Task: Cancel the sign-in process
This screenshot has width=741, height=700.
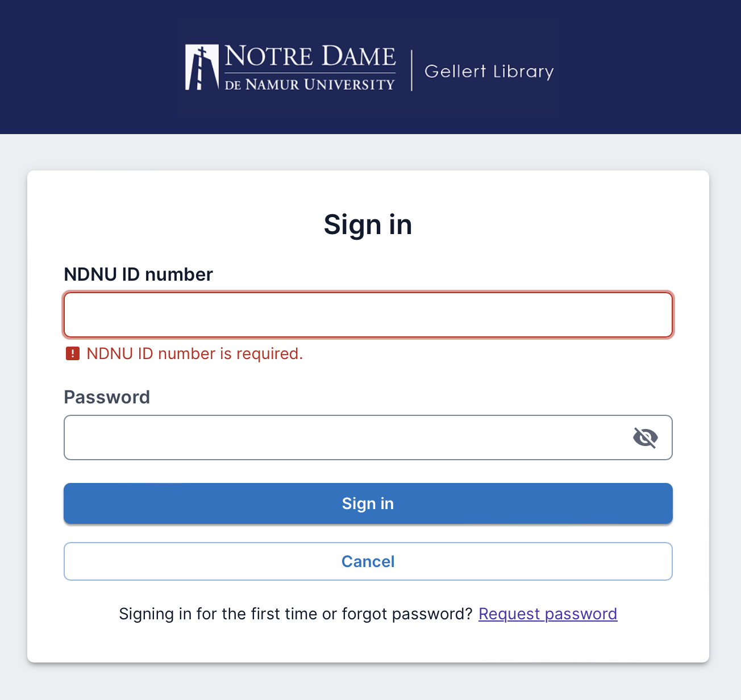Action: tap(368, 561)
